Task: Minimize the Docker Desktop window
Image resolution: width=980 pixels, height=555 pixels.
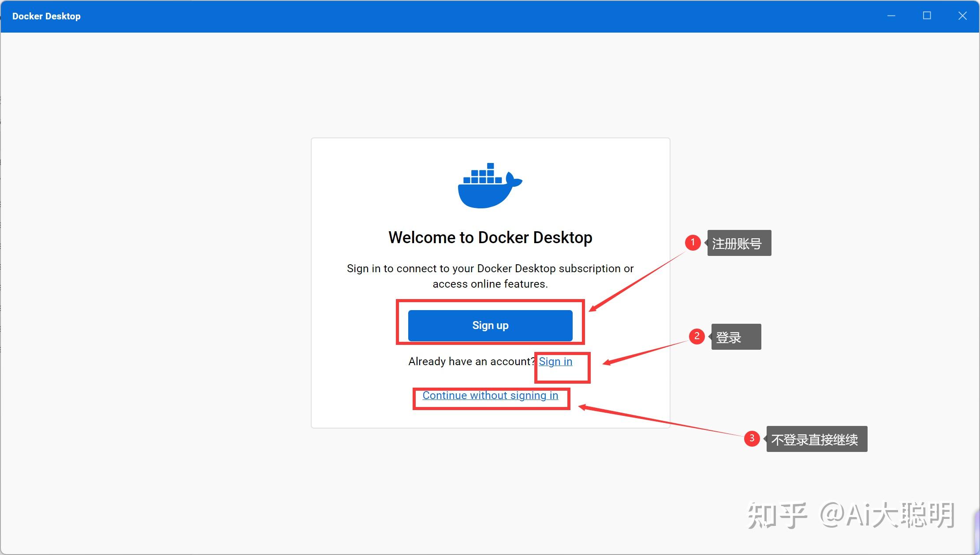Action: coord(891,16)
